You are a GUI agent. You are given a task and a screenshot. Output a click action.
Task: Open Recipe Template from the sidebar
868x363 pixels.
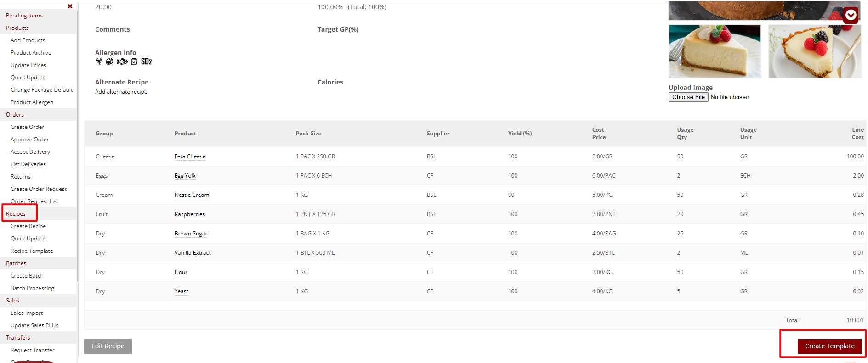32,251
